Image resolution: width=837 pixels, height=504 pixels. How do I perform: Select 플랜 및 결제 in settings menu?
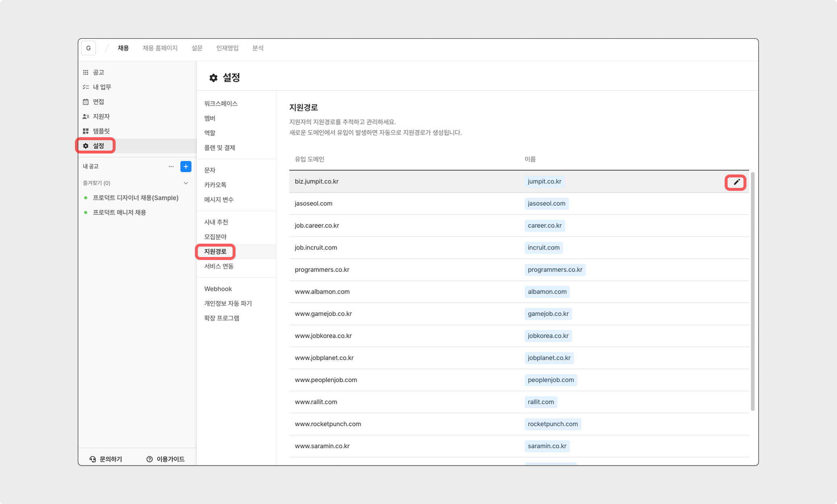click(220, 148)
